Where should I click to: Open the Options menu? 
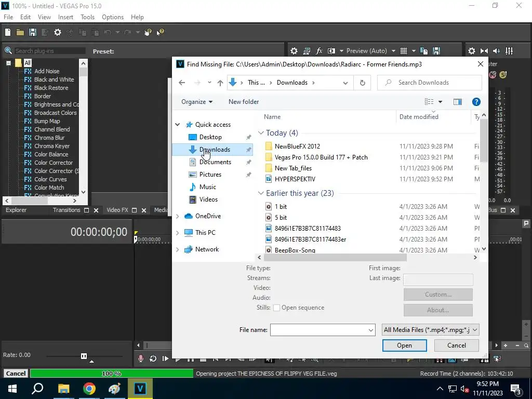[x=113, y=17]
